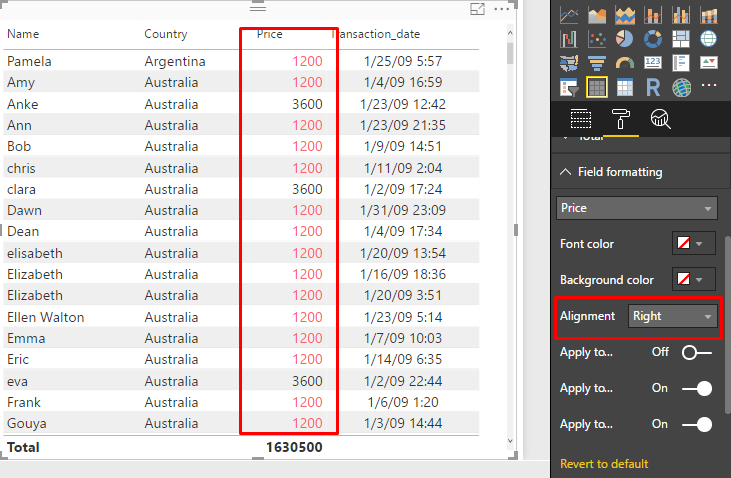Select the Pie chart visualization

(625, 39)
